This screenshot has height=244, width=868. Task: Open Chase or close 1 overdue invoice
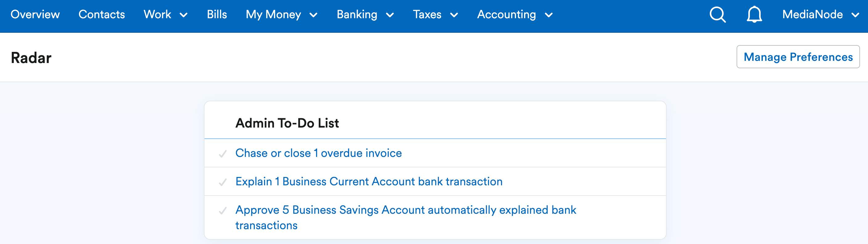click(318, 153)
